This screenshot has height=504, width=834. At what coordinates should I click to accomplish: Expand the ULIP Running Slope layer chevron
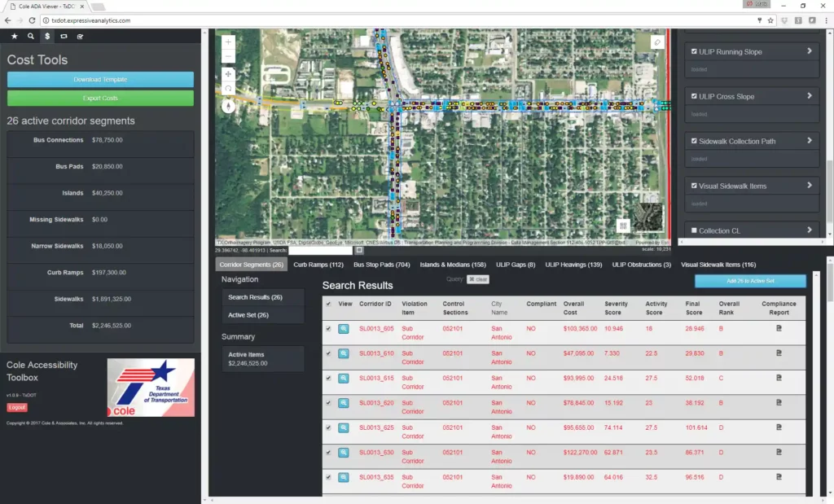click(810, 51)
